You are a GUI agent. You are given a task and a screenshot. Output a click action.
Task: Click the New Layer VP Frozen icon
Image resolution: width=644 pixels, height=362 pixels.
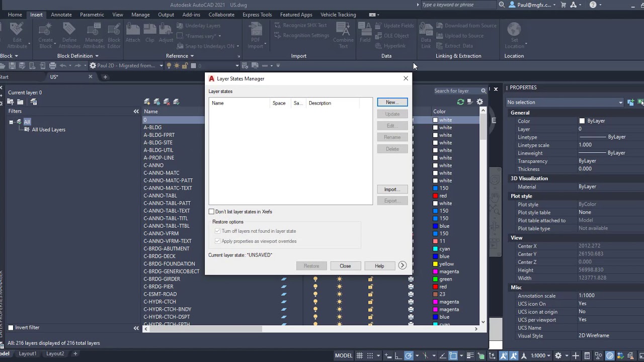[x=157, y=102]
